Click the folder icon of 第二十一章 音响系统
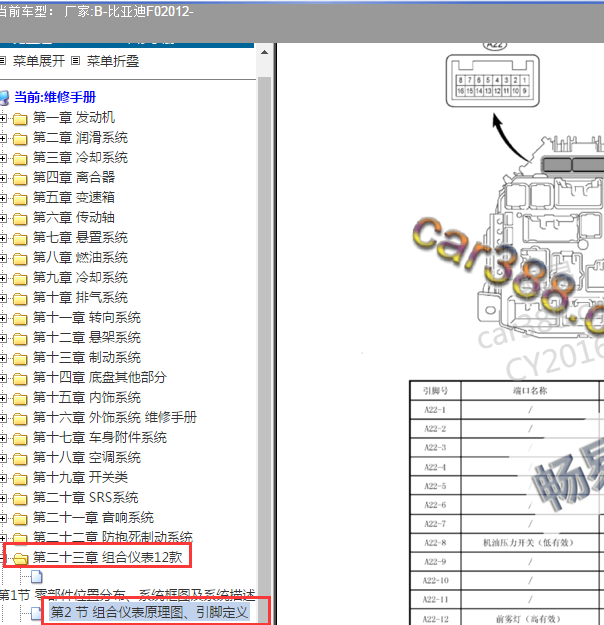604x625 pixels. tap(20, 519)
